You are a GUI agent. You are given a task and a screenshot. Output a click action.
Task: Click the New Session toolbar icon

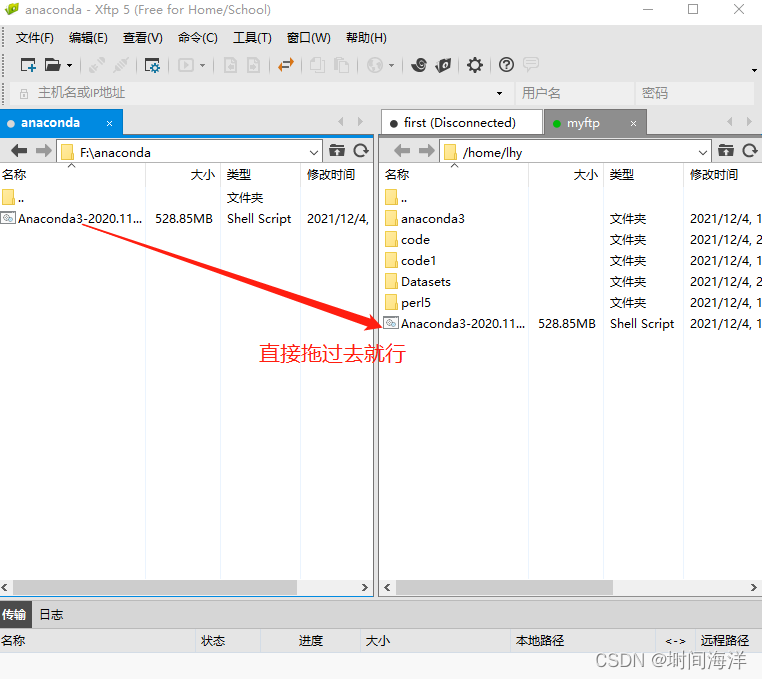point(28,65)
